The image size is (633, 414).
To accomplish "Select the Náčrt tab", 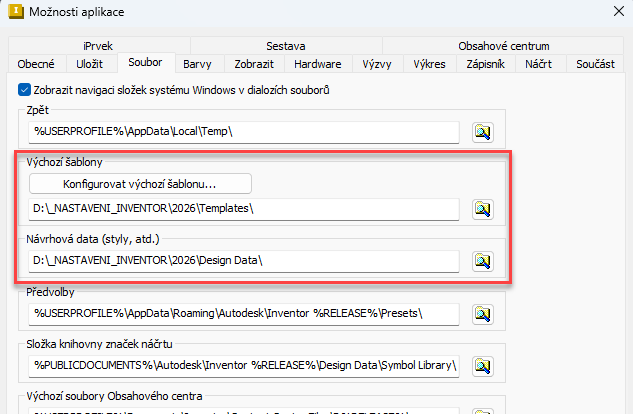I will pos(539,64).
